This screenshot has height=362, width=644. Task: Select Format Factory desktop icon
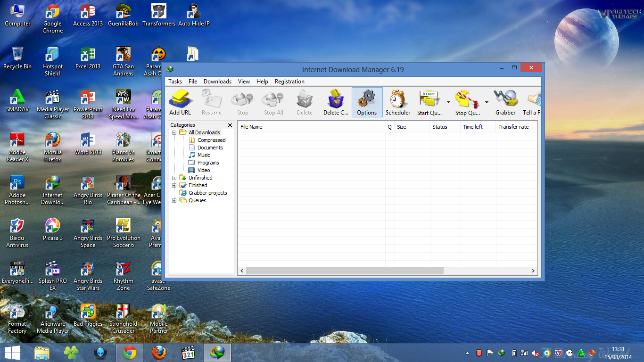pyautogui.click(x=17, y=318)
